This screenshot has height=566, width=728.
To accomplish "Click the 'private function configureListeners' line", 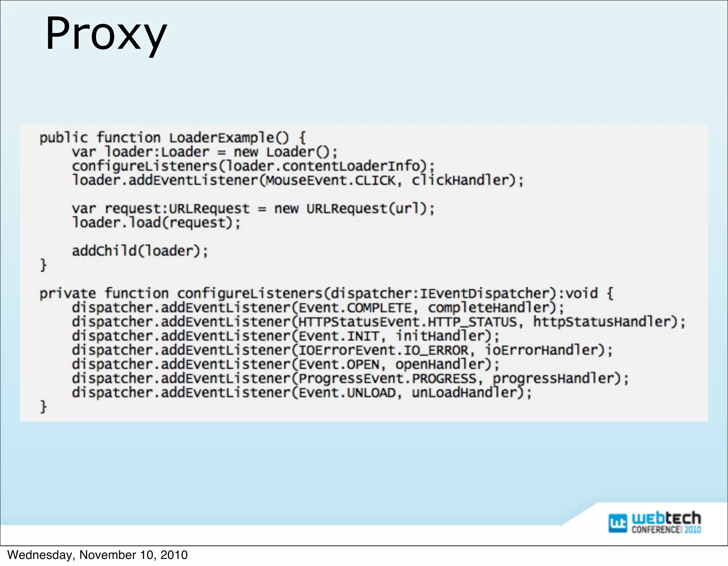I will (x=326, y=293).
